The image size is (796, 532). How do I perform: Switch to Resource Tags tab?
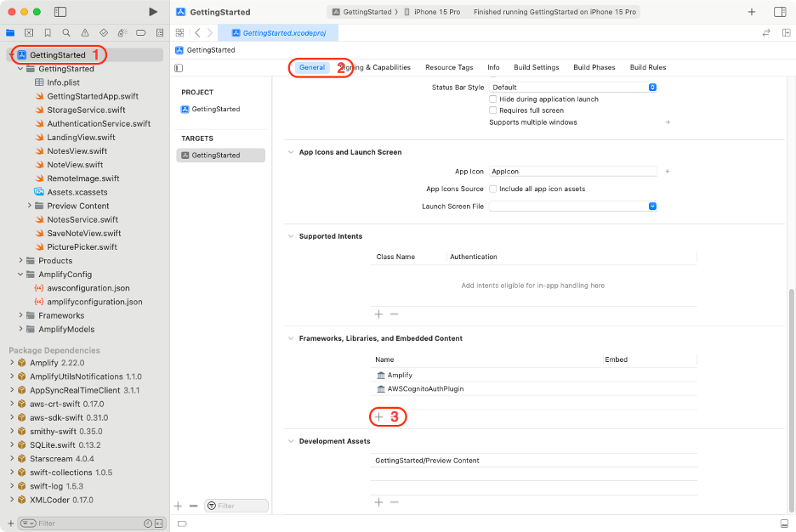449,67
